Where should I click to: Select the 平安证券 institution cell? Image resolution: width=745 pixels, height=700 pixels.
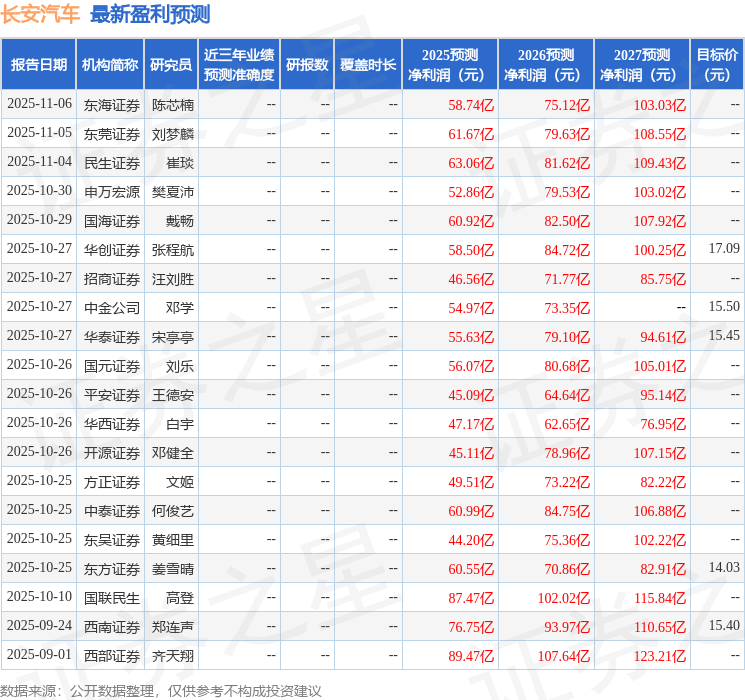112,395
